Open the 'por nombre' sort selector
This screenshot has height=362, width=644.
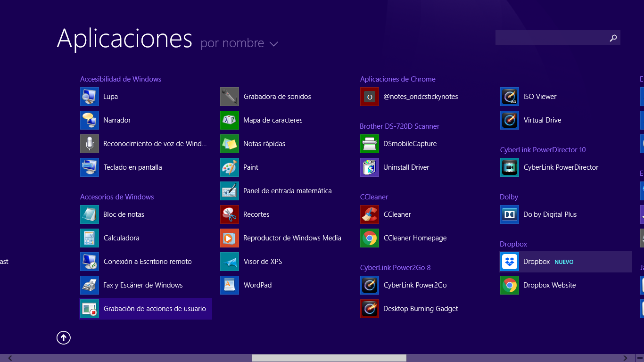[239, 43]
